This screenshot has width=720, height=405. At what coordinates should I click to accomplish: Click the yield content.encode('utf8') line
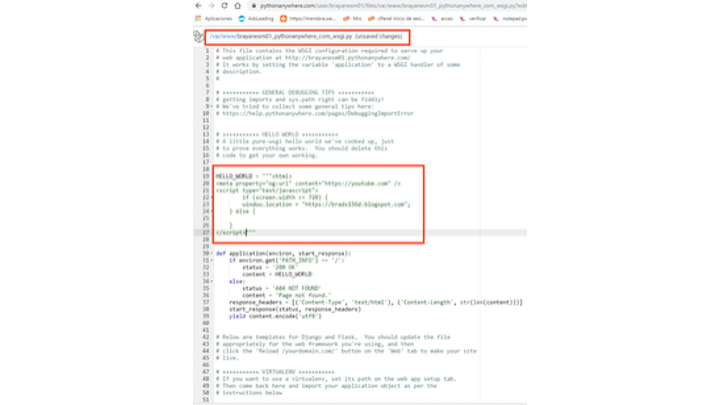(276, 316)
